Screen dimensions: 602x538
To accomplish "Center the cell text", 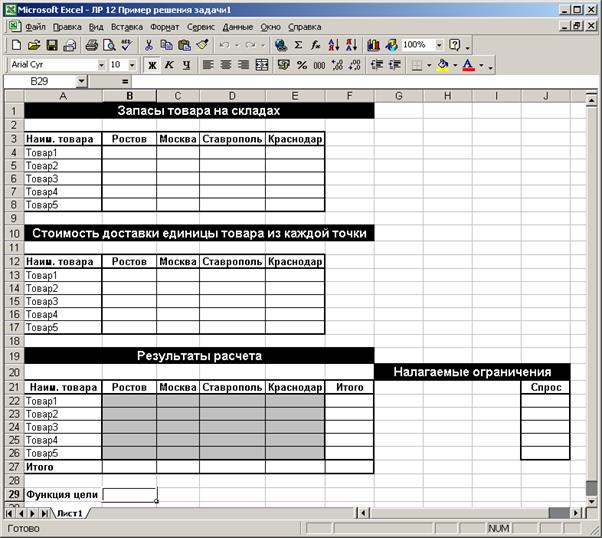I will click(226, 65).
